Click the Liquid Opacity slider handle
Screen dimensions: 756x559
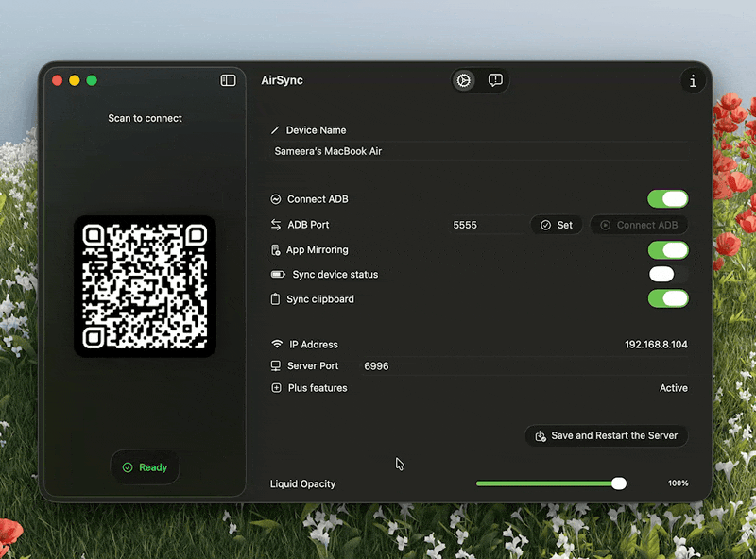point(619,483)
